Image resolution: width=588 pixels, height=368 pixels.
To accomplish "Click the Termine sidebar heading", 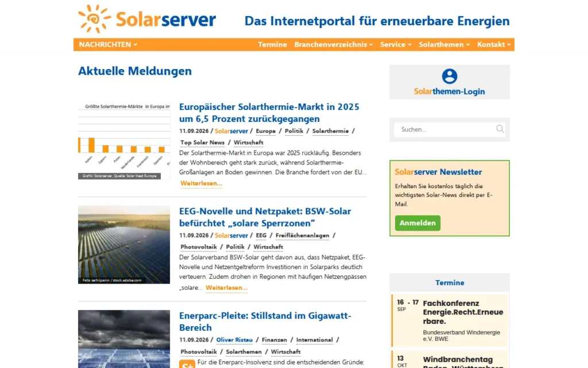I will tap(450, 283).
